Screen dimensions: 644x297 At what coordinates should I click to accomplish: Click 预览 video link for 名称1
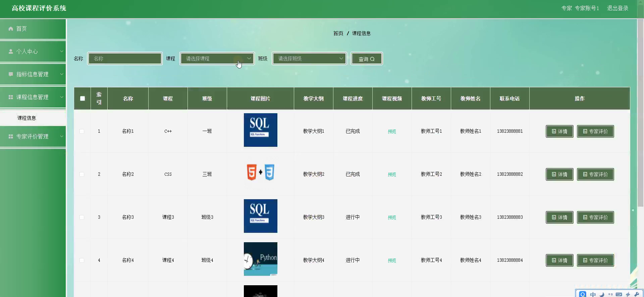[x=392, y=131]
